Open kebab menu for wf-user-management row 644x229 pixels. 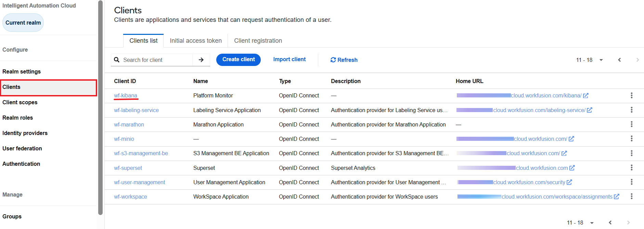(631, 182)
